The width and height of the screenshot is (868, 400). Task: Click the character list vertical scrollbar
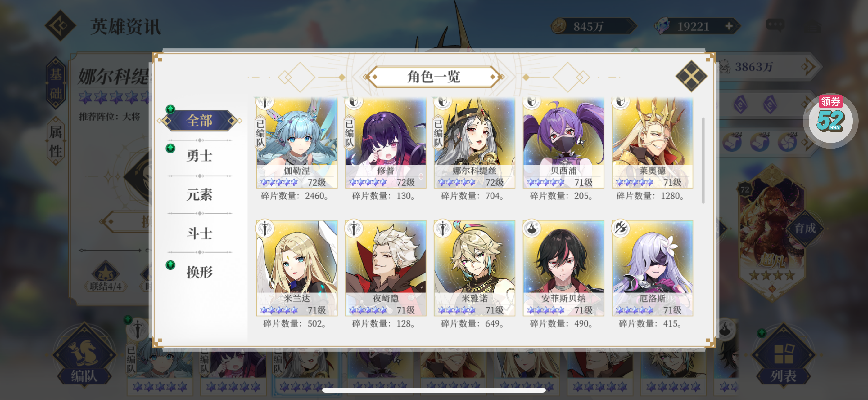coord(703,160)
